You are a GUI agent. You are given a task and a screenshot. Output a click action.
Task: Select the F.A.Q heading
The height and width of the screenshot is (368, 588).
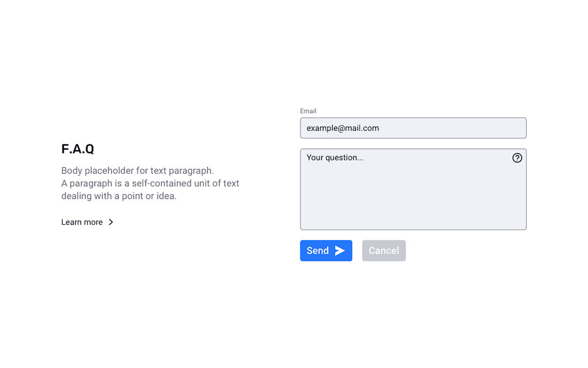coord(78,149)
